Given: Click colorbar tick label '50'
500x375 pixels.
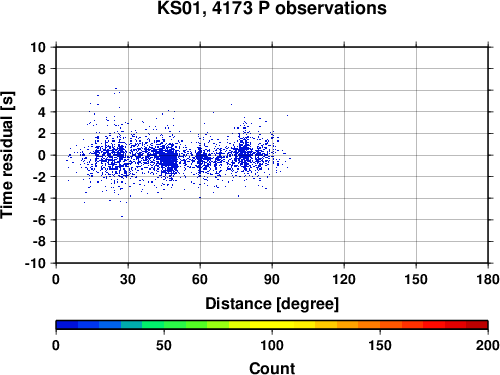Looking at the screenshot, I should [164, 345].
